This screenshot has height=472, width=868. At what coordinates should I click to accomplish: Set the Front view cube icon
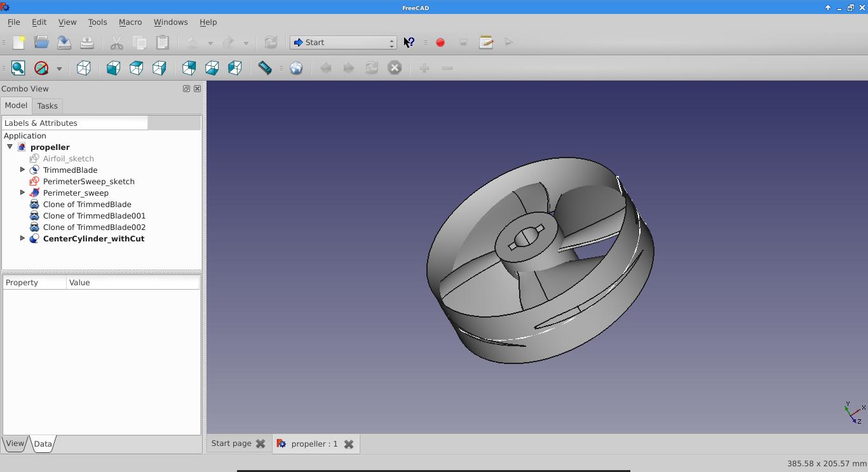[x=114, y=68]
